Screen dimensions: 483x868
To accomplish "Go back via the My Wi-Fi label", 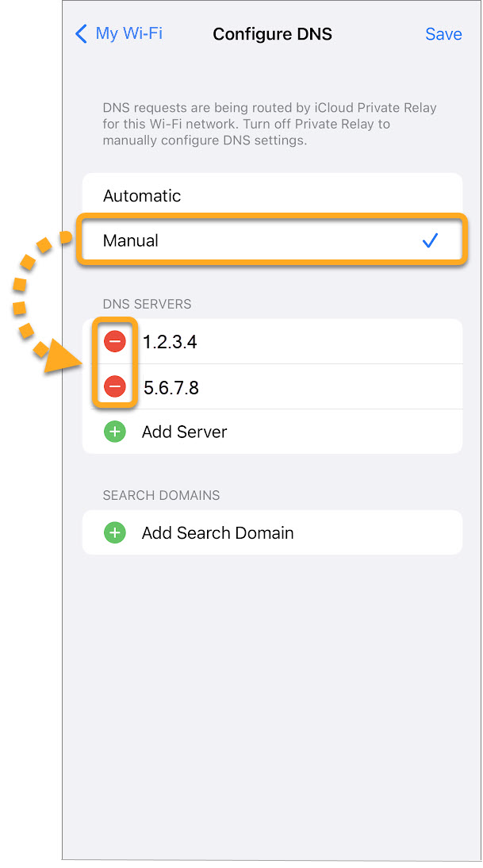I will point(128,33).
